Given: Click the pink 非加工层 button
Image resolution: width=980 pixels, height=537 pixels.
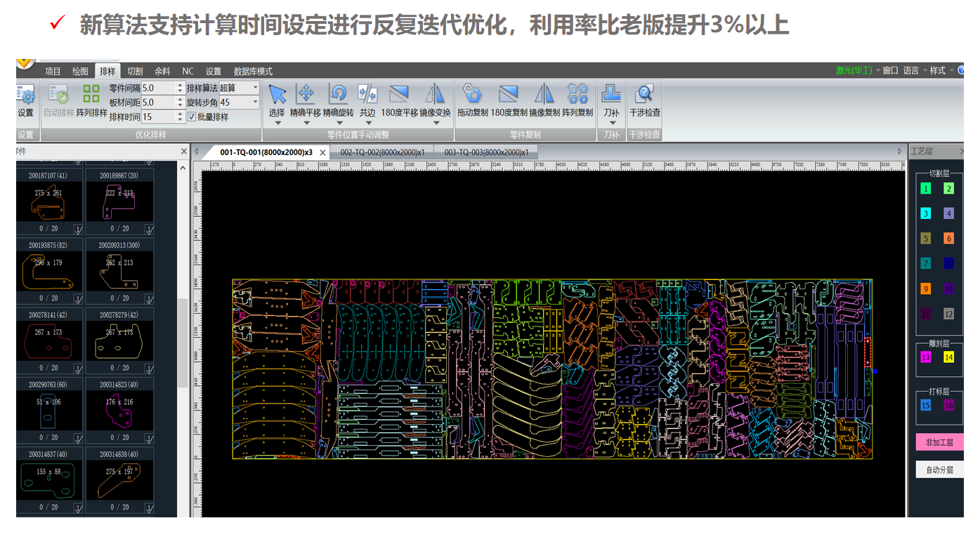Looking at the screenshot, I should (x=939, y=442).
